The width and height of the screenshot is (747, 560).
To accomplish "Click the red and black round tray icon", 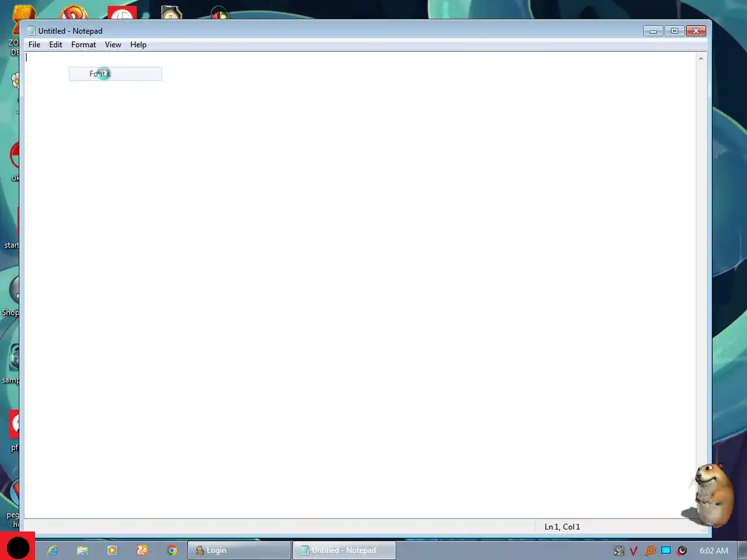I will tap(682, 550).
